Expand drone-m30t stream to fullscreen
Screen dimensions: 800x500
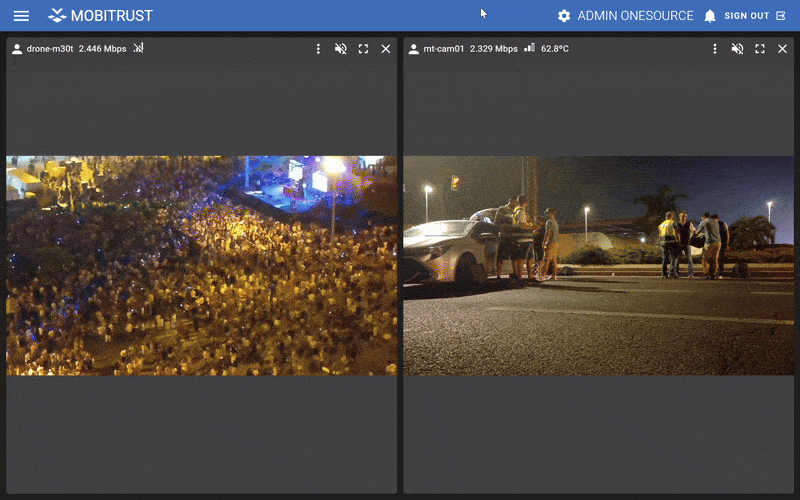point(363,49)
